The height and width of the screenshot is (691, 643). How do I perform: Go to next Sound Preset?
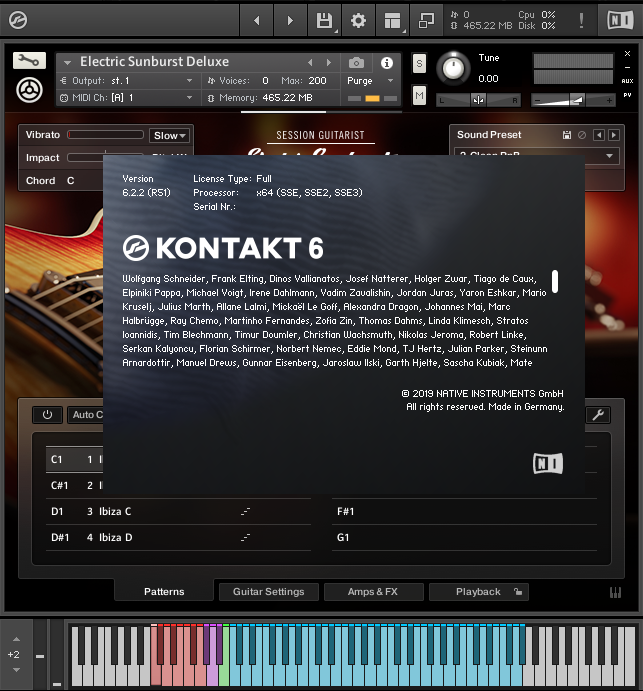pyautogui.click(x=613, y=135)
